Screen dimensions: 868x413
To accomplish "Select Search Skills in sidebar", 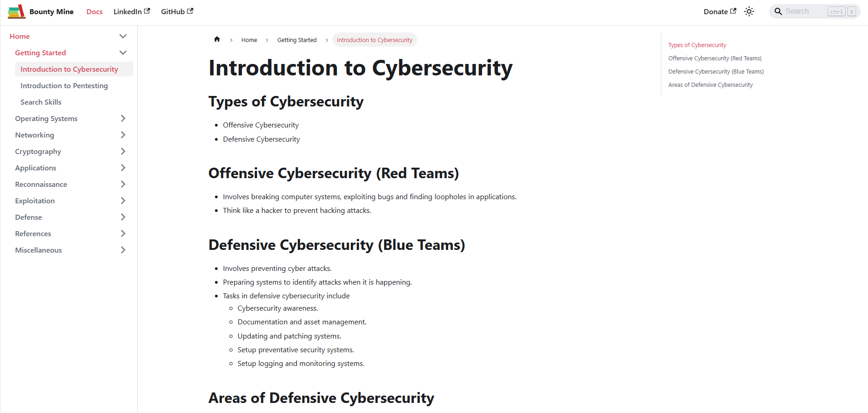I will 41,102.
